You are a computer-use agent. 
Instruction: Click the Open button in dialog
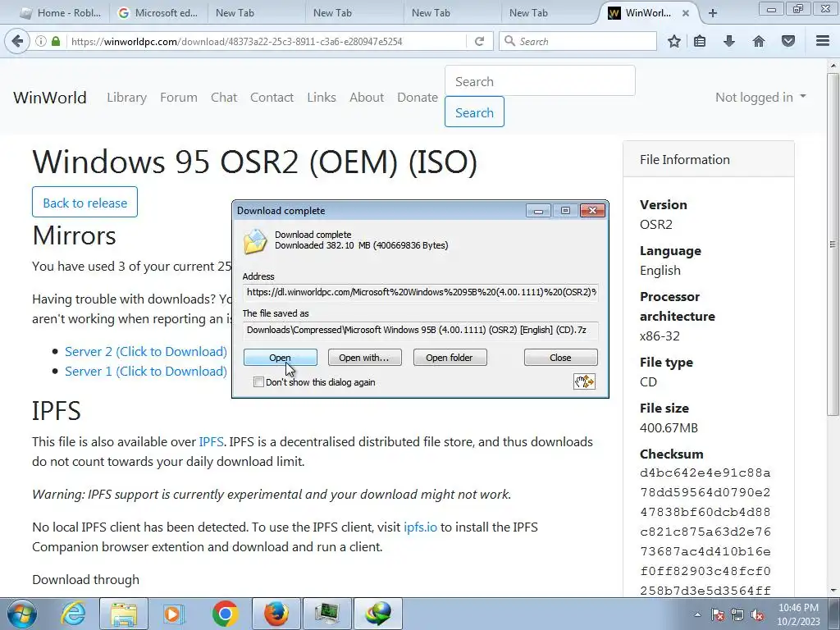pyautogui.click(x=281, y=358)
